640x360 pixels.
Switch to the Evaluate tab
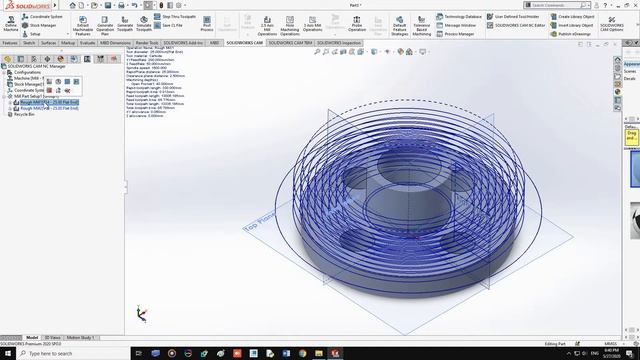pos(87,43)
